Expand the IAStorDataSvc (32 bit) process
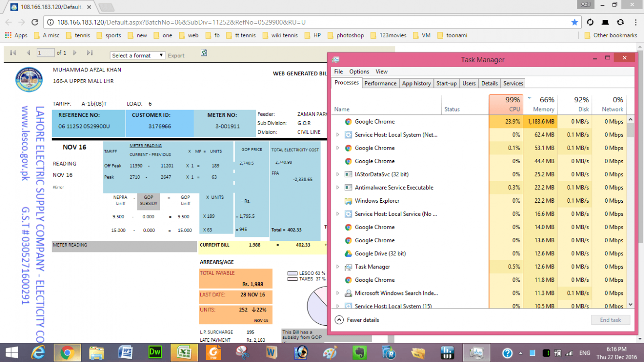This screenshot has width=644, height=362. point(338,174)
